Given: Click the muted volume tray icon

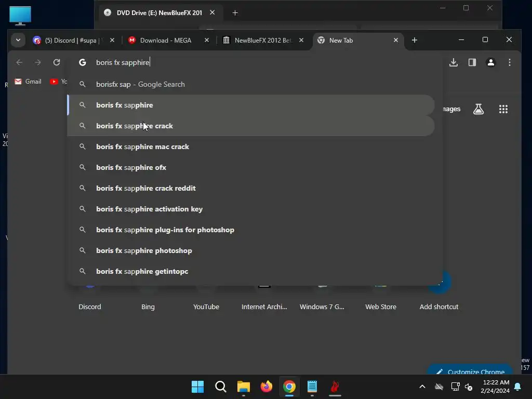Looking at the screenshot, I should click(x=469, y=387).
